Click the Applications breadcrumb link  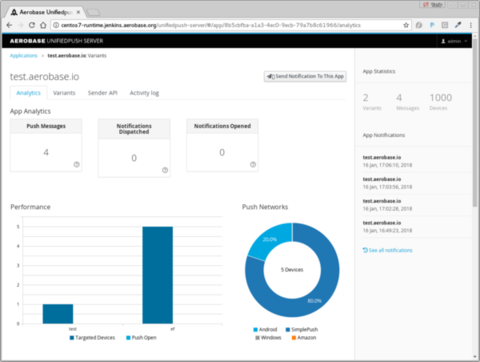pyautogui.click(x=24, y=56)
